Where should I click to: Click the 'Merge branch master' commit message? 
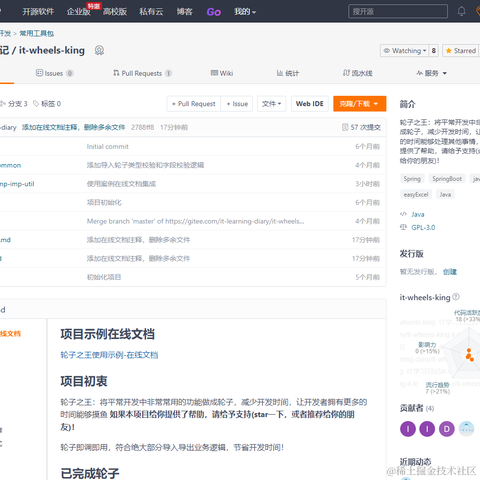(195, 221)
